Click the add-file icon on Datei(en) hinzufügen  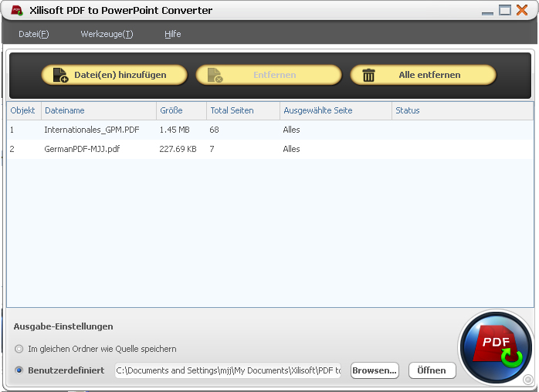60,75
